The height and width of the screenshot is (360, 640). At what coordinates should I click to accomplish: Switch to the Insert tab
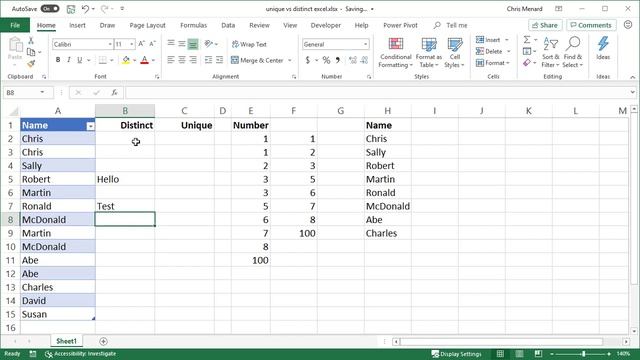[77, 25]
